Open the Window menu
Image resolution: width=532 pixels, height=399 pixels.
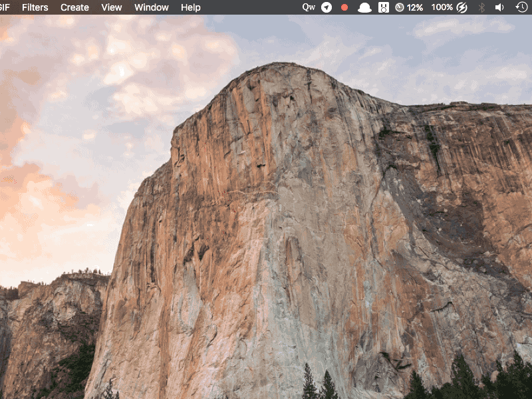point(152,7)
